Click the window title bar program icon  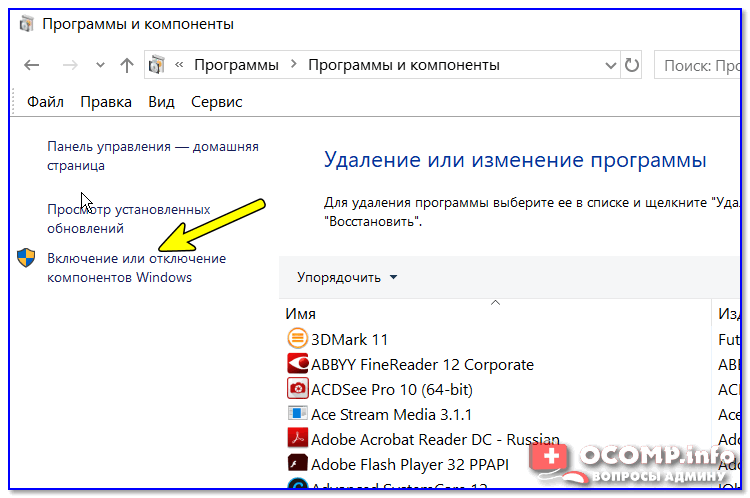27,23
